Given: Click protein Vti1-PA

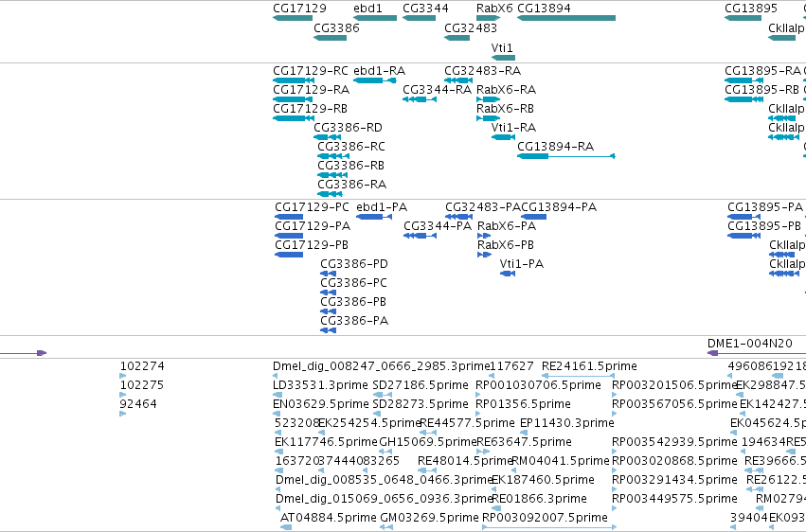Looking at the screenshot, I should [508, 274].
